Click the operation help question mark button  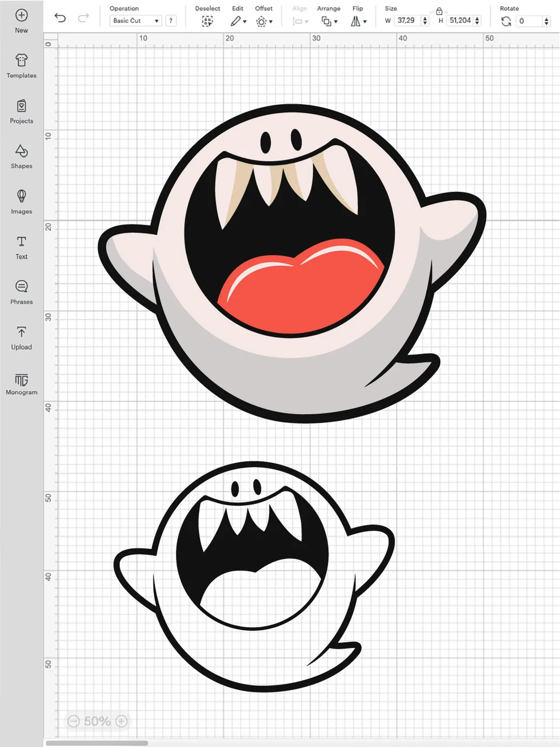tap(171, 21)
